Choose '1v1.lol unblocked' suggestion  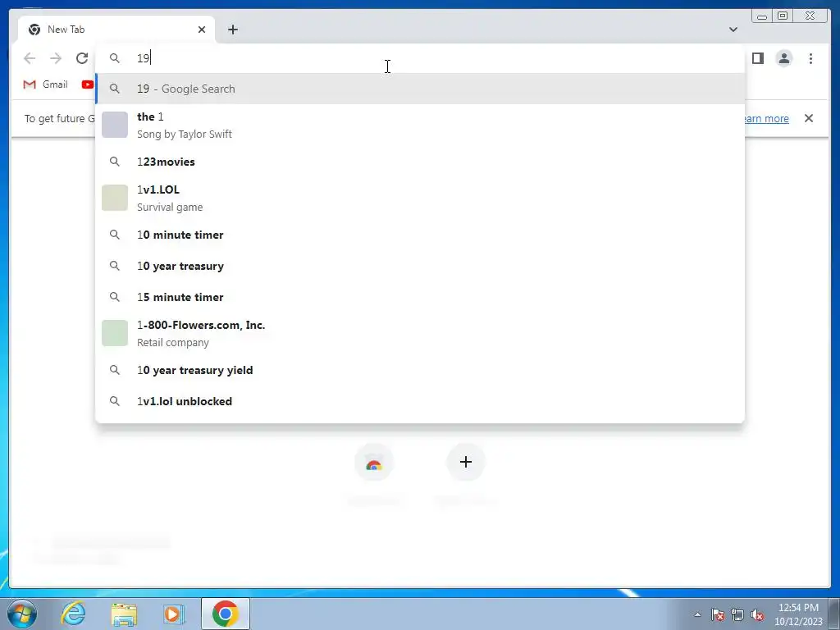(420, 400)
